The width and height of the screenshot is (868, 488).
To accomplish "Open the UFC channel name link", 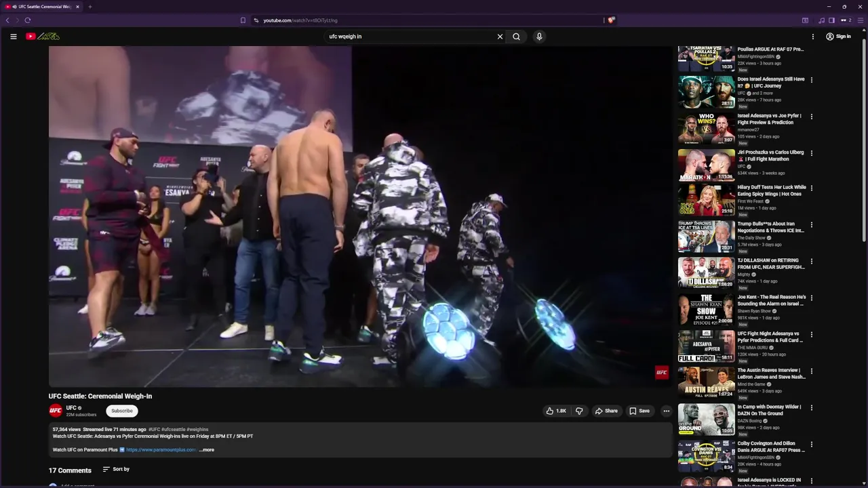I will 71,408.
